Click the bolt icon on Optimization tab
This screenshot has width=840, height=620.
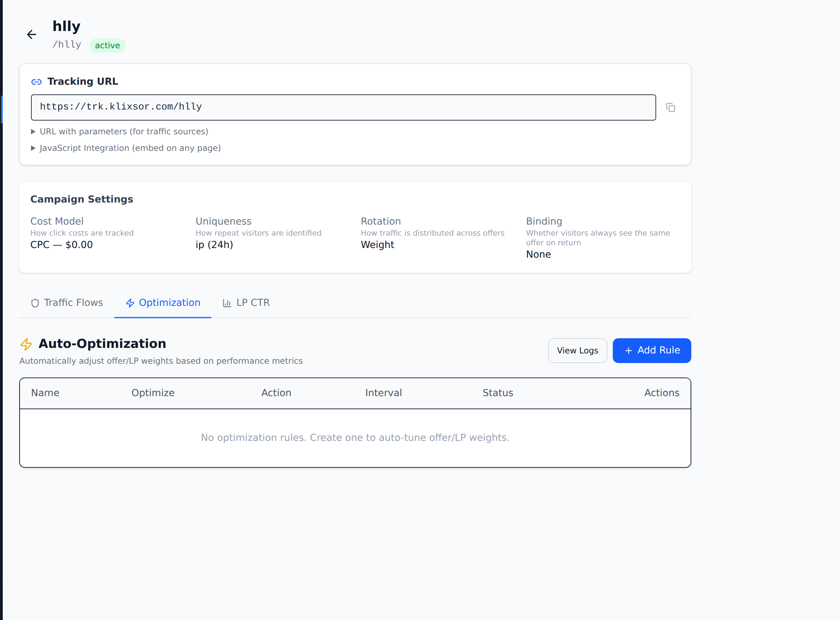pos(130,303)
